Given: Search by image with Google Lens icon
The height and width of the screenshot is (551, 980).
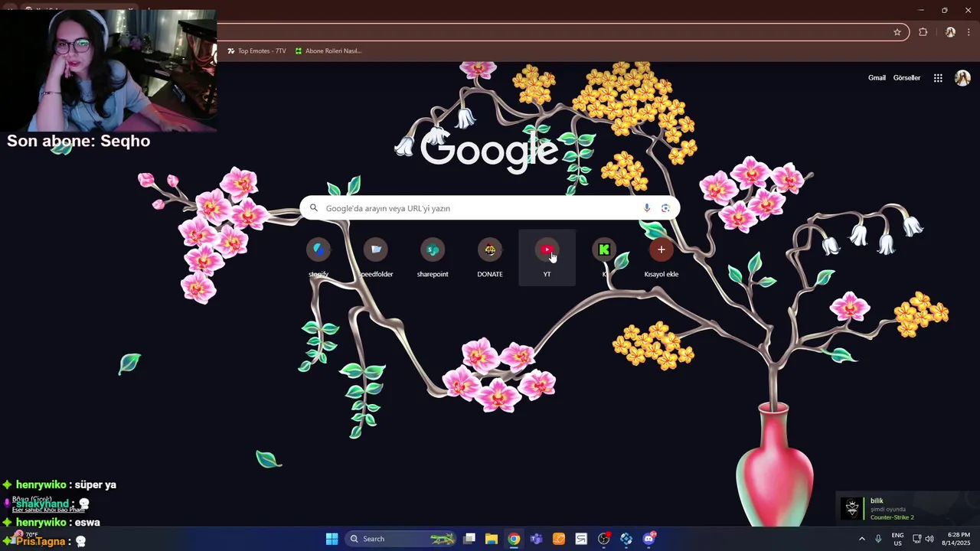Looking at the screenshot, I should tap(665, 208).
